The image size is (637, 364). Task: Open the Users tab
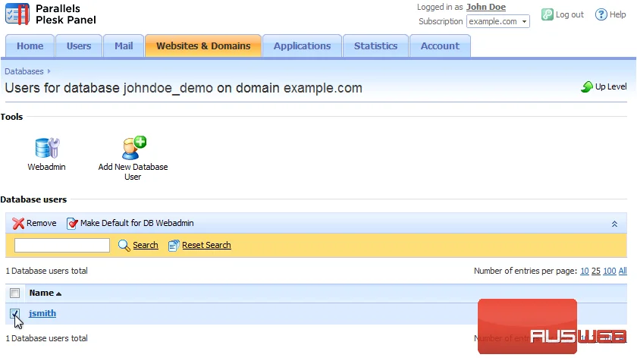[79, 46]
